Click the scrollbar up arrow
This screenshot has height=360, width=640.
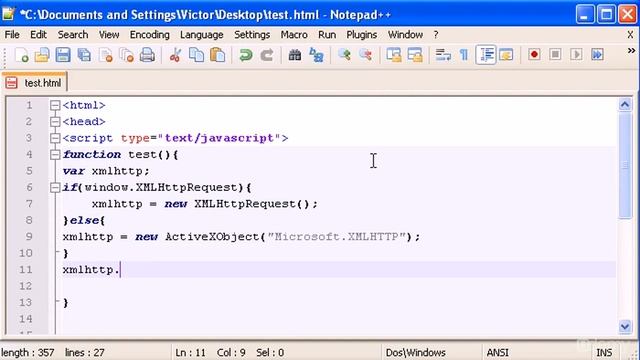click(625, 104)
